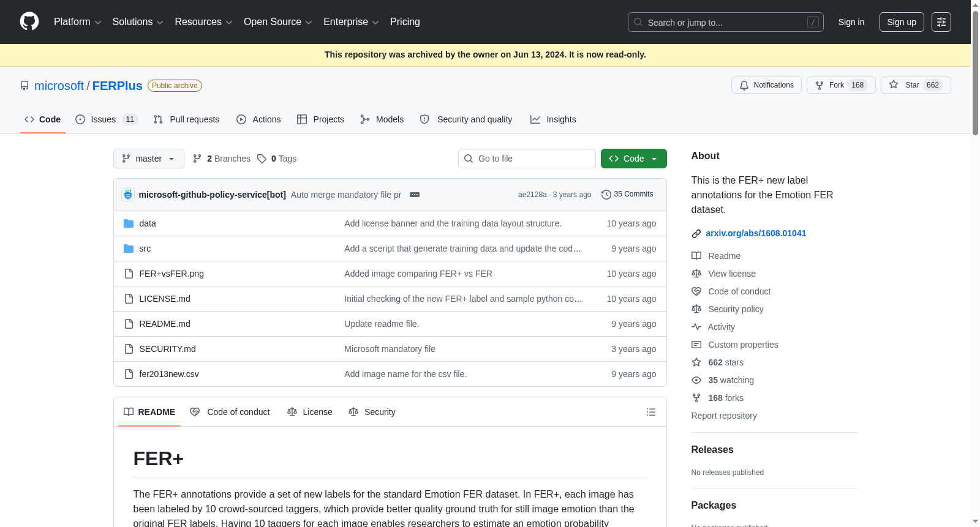Click the src folder icon
The image size is (980, 527).
point(129,249)
